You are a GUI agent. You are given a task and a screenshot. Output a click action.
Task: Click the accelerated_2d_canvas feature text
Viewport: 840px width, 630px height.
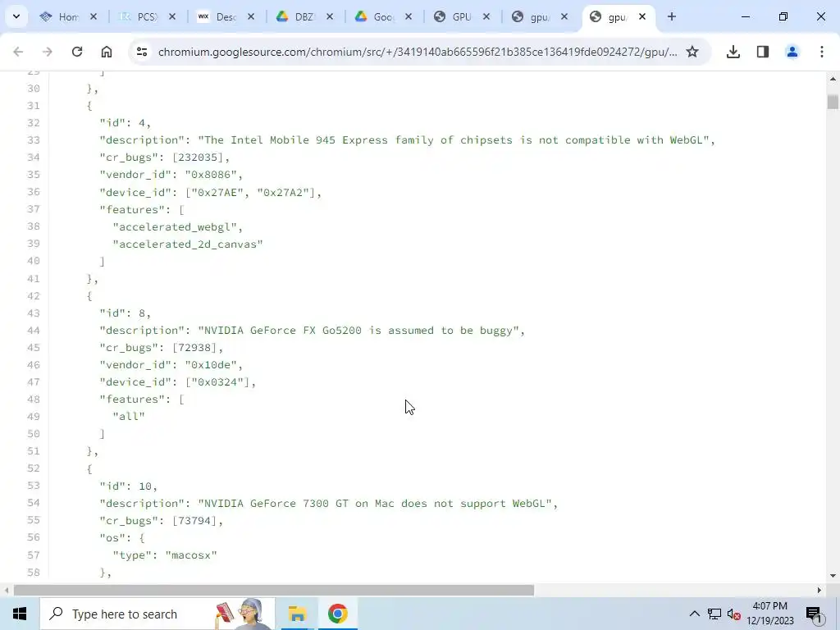coord(188,244)
